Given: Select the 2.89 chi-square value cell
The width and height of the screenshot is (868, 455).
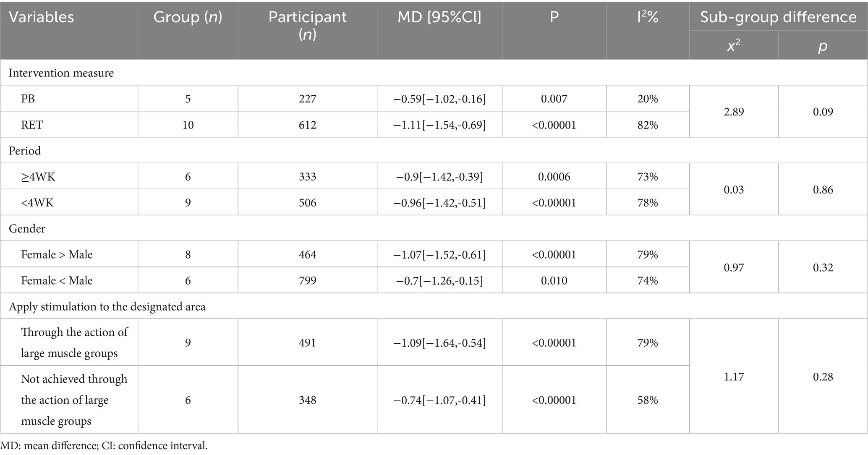Looking at the screenshot, I should pyautogui.click(x=734, y=112).
